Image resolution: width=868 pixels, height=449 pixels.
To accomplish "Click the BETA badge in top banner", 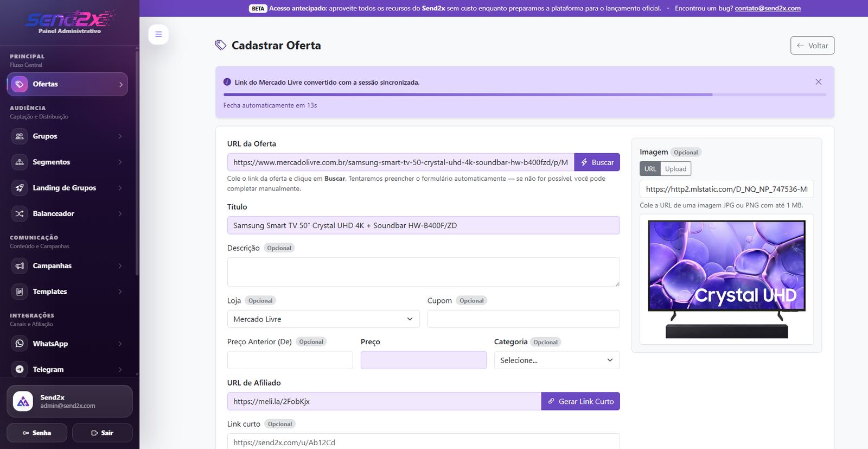I will tap(258, 9).
